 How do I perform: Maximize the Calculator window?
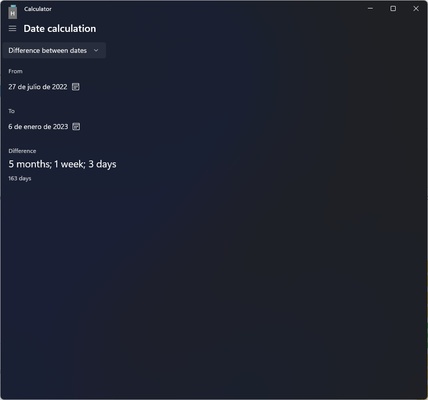coord(393,9)
